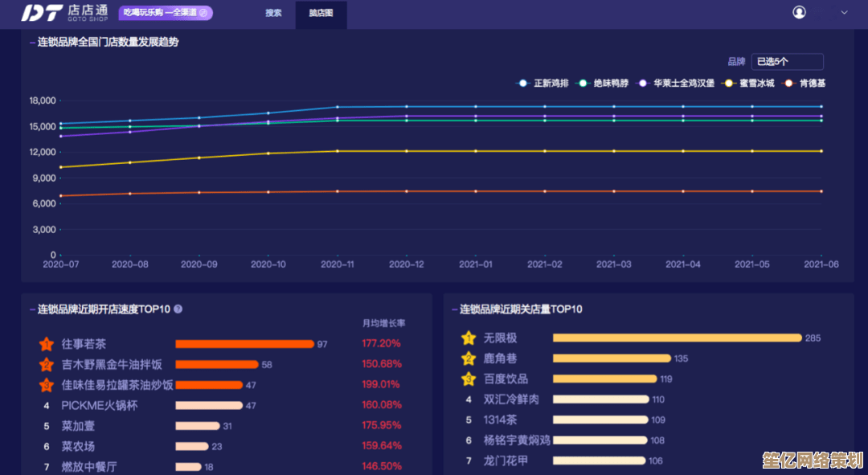Click the 177.20% growth rate value
868x475 pixels.
(382, 343)
